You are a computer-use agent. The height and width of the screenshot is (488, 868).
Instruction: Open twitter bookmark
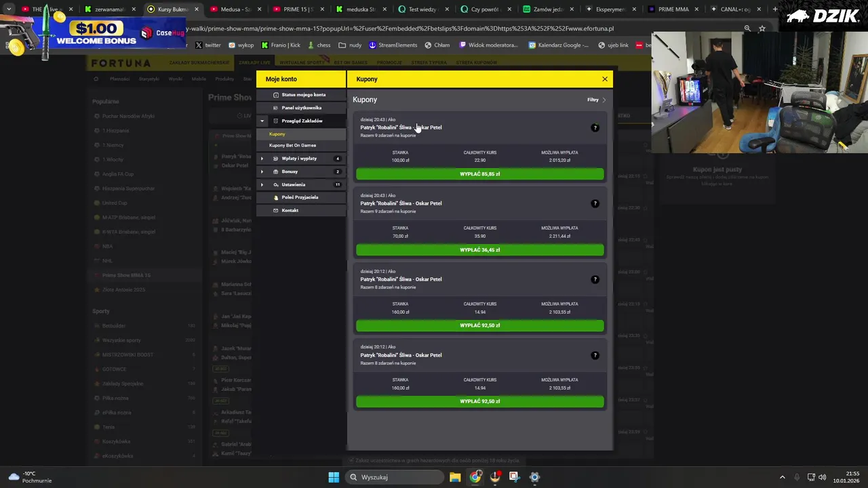208,45
